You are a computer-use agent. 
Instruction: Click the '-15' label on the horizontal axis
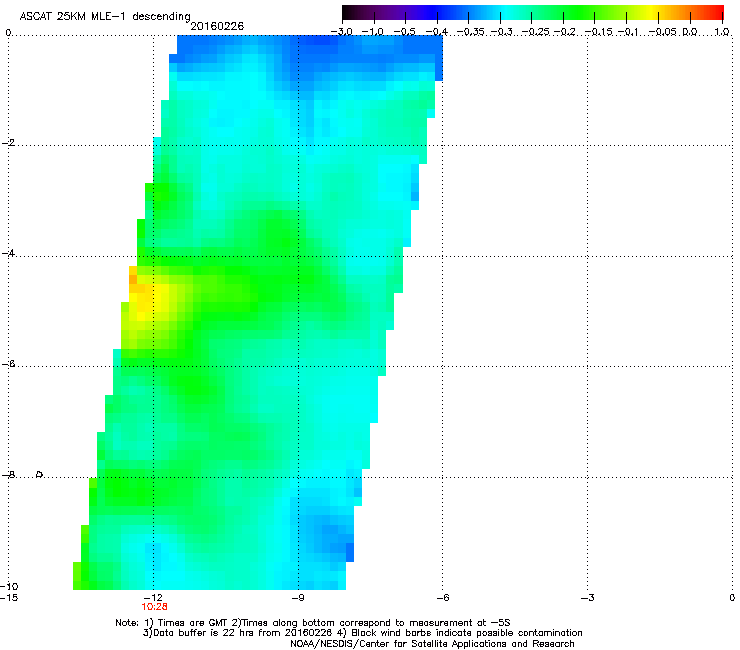(x=9, y=598)
